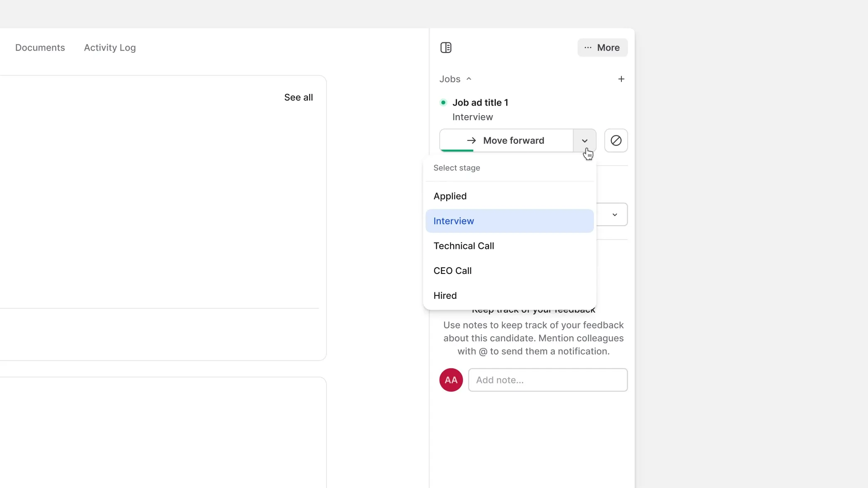Image resolution: width=868 pixels, height=488 pixels.
Task: Click the Move forward button
Action: 506,140
